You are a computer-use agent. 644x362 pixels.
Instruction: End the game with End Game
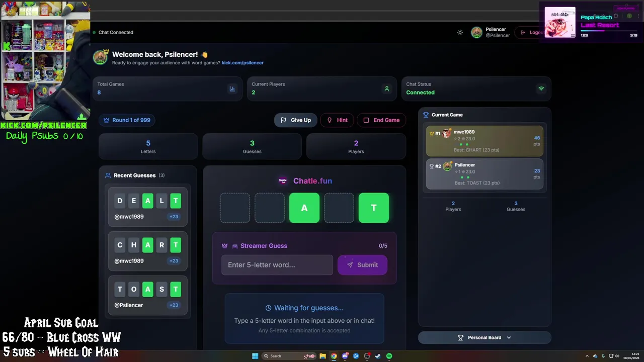(x=381, y=120)
